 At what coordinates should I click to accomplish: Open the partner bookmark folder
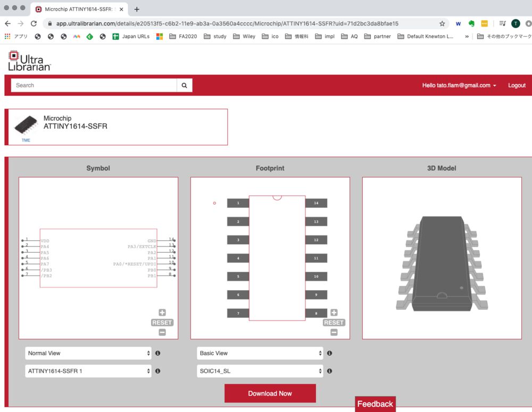(x=377, y=36)
